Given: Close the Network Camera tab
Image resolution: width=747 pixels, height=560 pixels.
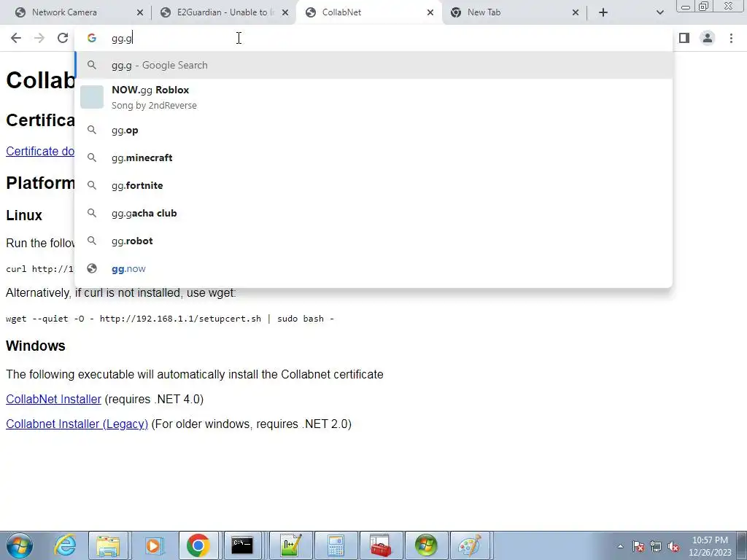Looking at the screenshot, I should pyautogui.click(x=140, y=12).
